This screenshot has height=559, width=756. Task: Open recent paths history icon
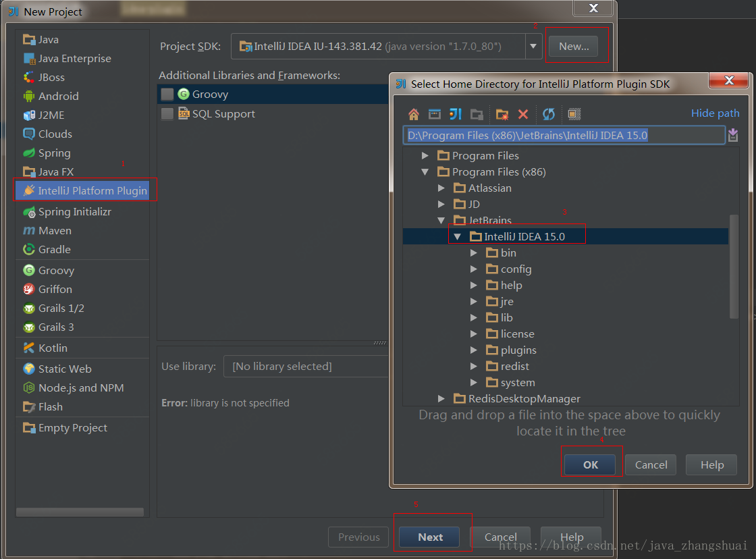(733, 135)
